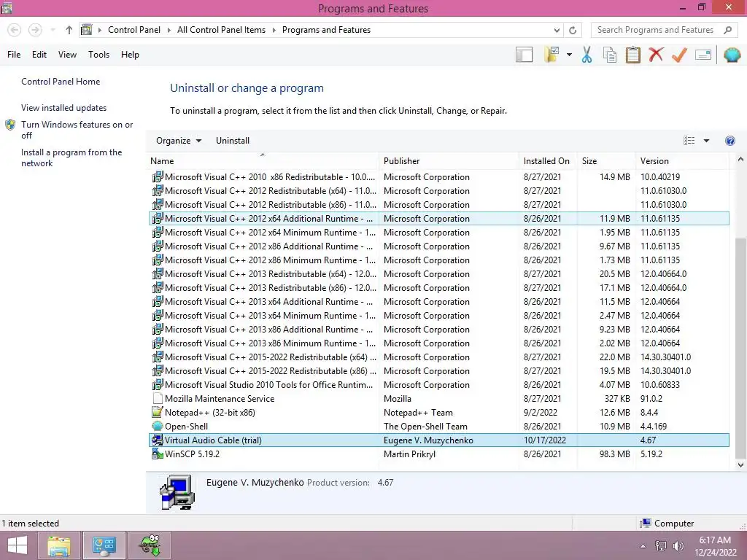Select Mozilla Maintenance Service entry
Image resolution: width=747 pixels, height=560 pixels.
point(438,399)
